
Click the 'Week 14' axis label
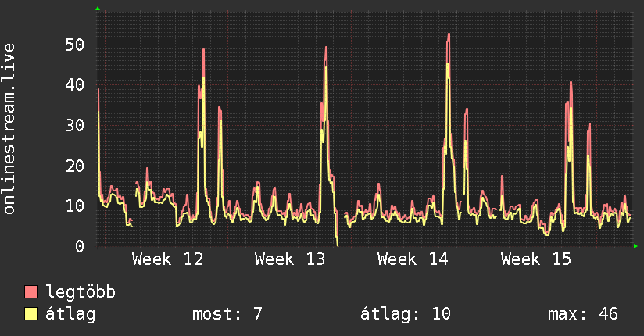click(413, 259)
